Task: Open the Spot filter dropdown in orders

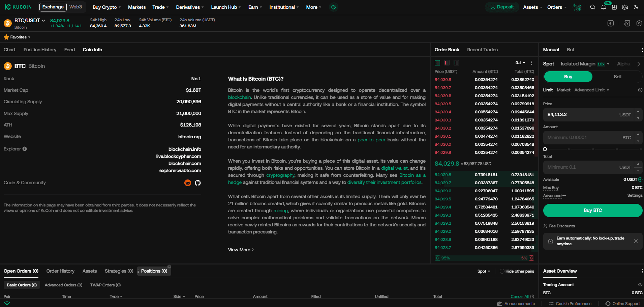Action: [x=484, y=271]
